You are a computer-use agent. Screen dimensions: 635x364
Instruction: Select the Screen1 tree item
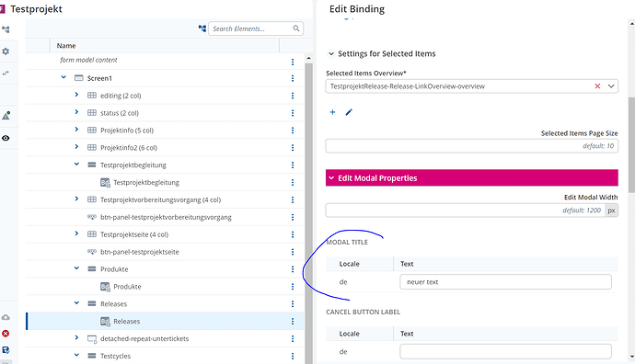99,78
